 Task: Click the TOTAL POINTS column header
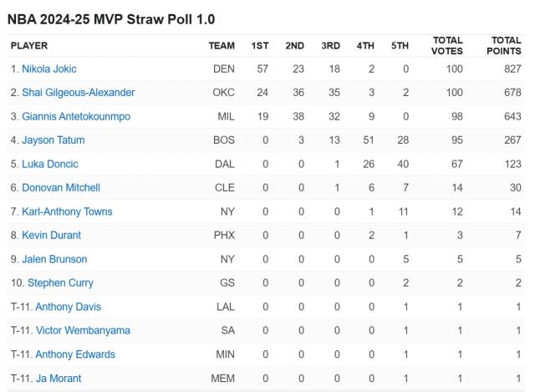click(505, 45)
